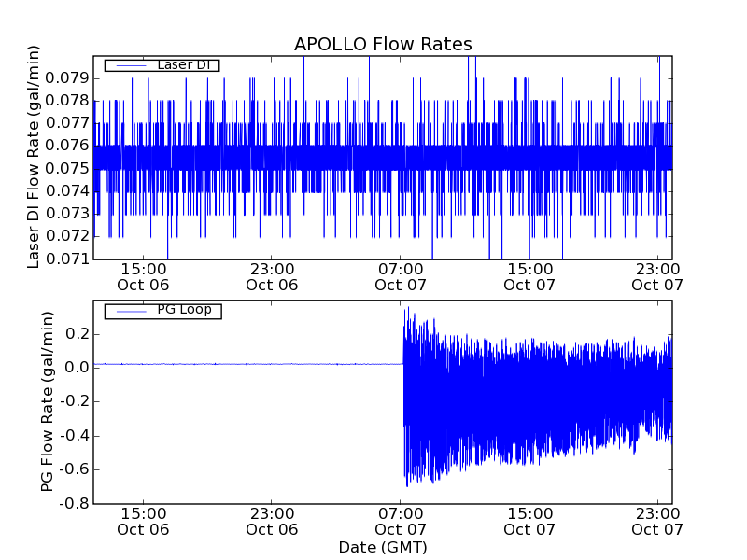Click "07:00 Oct 07" under the Laser DI plot

[x=401, y=277]
